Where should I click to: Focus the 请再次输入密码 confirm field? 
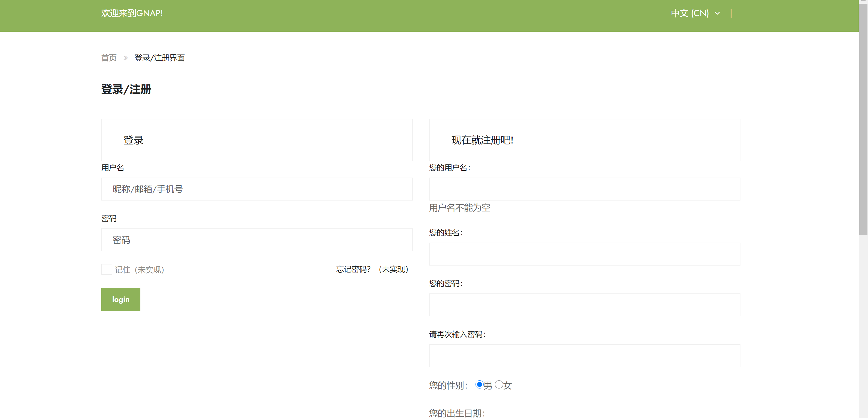pos(584,356)
